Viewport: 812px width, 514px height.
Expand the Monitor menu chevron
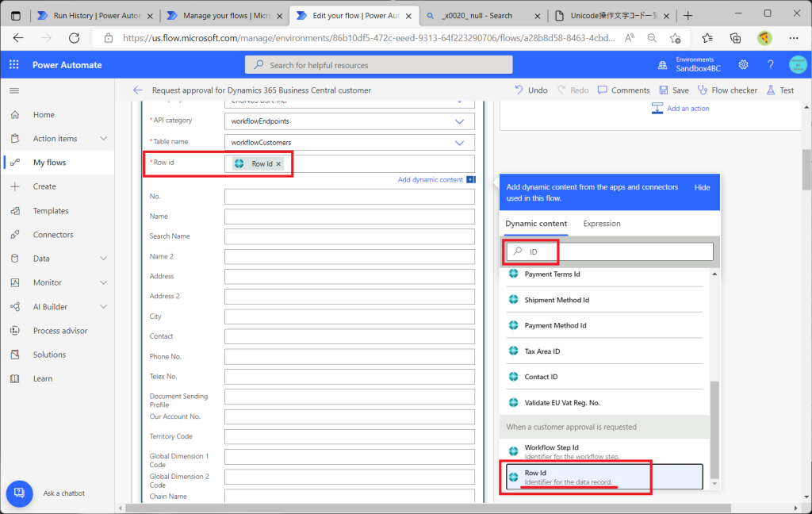(104, 282)
